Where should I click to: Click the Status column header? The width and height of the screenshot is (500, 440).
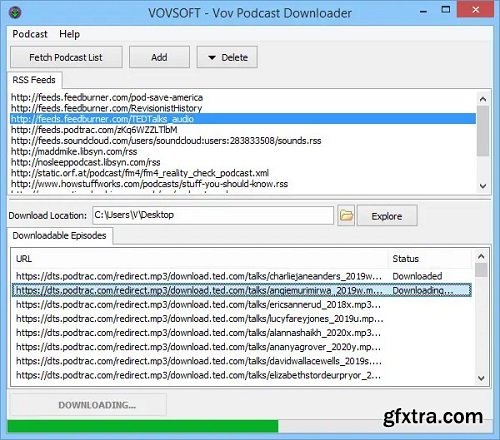click(430, 259)
